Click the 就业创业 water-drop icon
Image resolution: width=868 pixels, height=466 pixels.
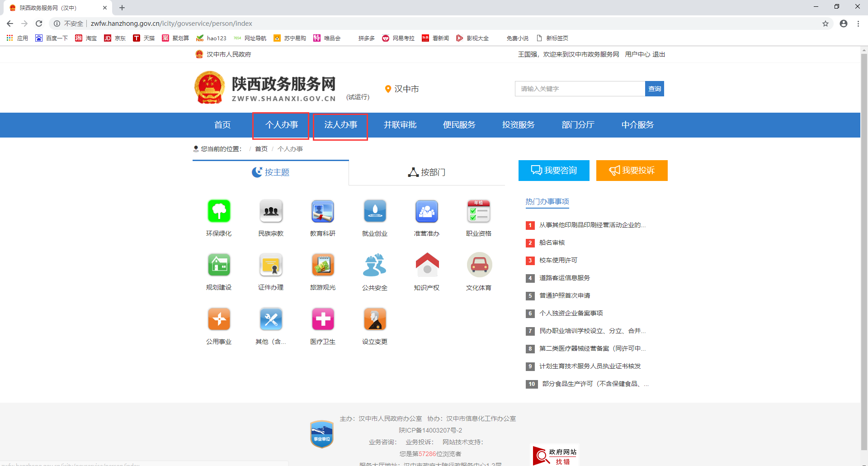point(375,211)
